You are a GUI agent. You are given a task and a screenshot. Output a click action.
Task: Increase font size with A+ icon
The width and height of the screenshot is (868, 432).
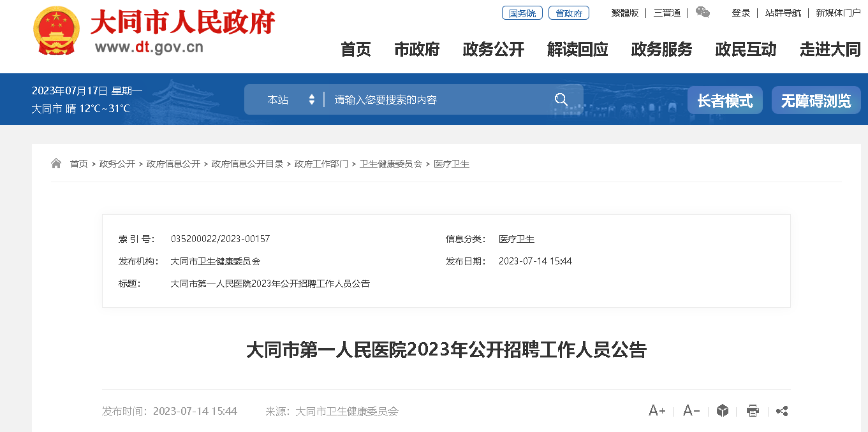click(x=657, y=411)
